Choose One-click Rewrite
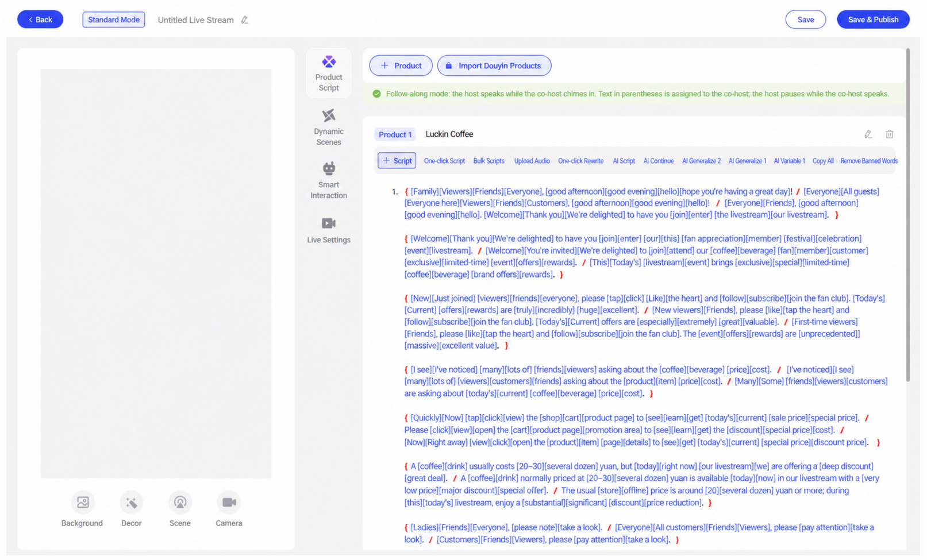 (x=580, y=161)
